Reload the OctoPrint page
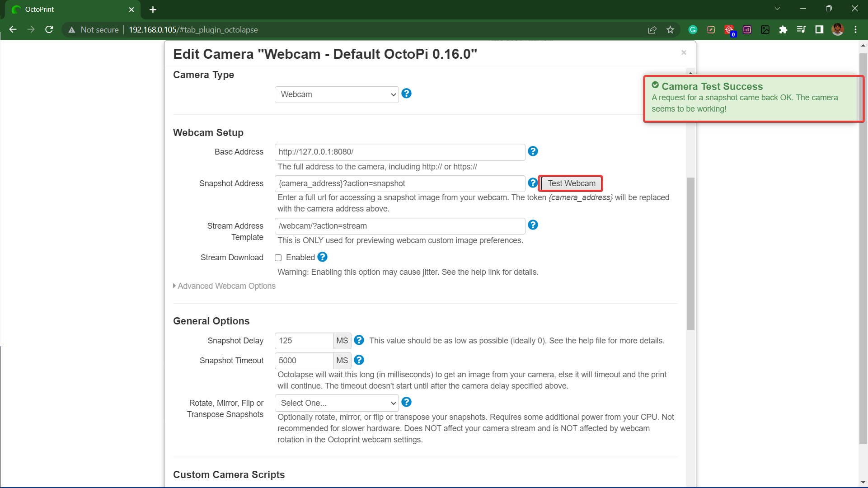 (49, 29)
